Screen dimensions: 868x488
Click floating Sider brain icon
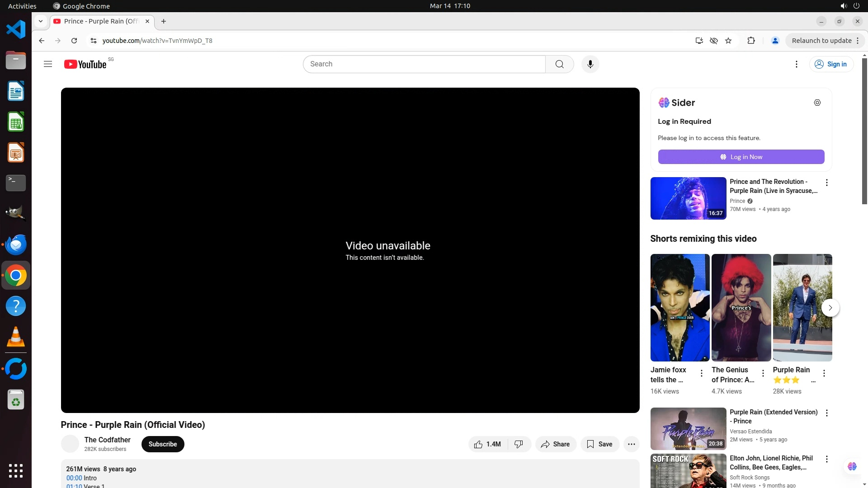click(852, 466)
